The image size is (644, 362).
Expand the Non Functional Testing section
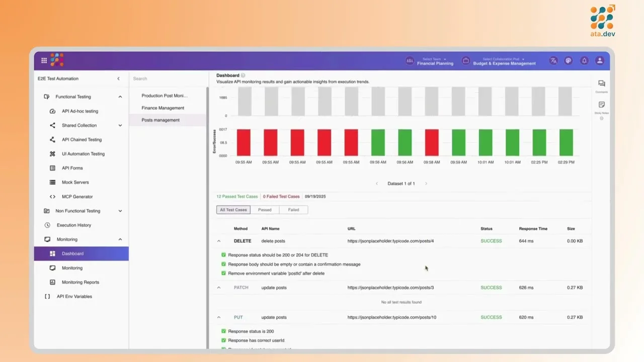click(x=120, y=211)
